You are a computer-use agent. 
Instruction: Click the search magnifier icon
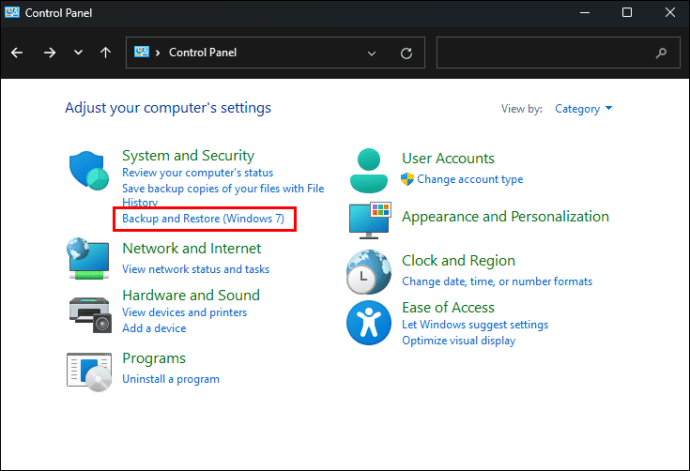[661, 53]
